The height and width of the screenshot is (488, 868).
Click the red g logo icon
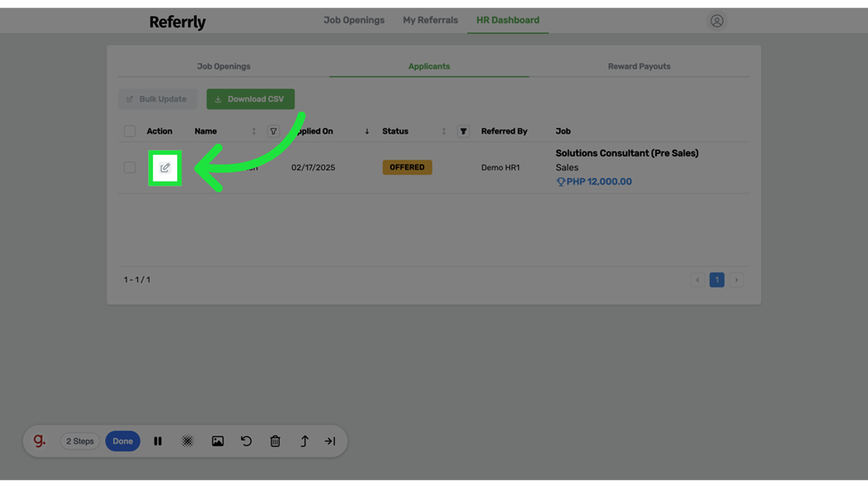point(39,441)
